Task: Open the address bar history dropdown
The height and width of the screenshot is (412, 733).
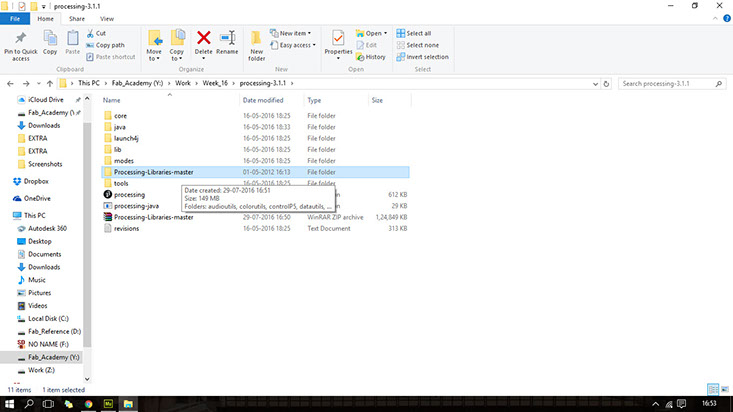Action: click(x=595, y=84)
